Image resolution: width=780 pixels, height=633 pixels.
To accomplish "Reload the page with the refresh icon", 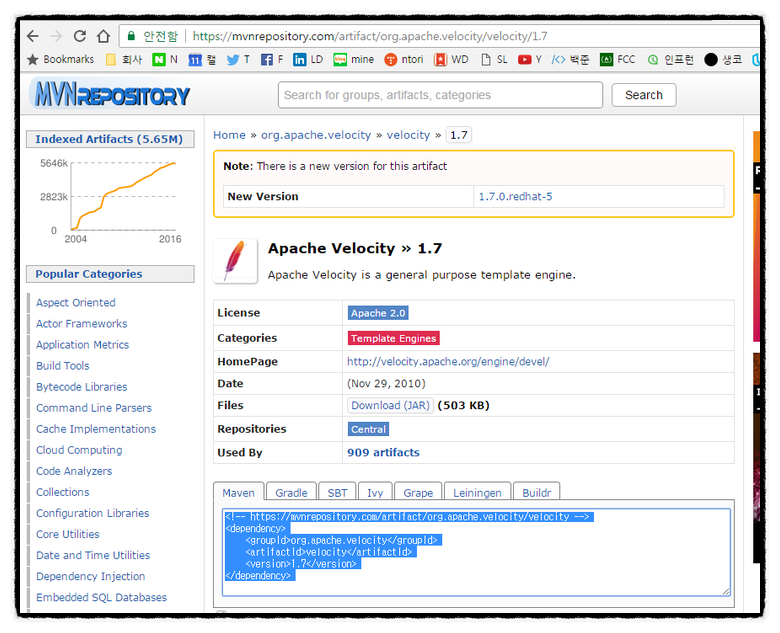I will coord(80,36).
